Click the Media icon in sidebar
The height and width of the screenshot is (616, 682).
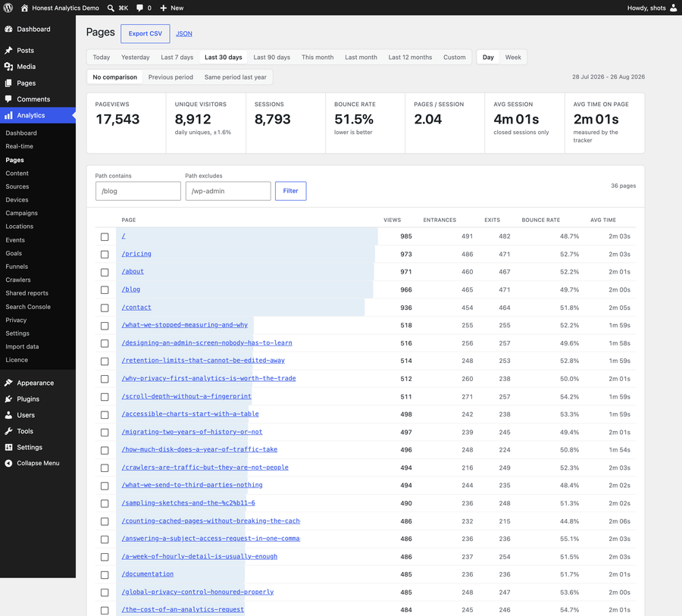(8, 67)
